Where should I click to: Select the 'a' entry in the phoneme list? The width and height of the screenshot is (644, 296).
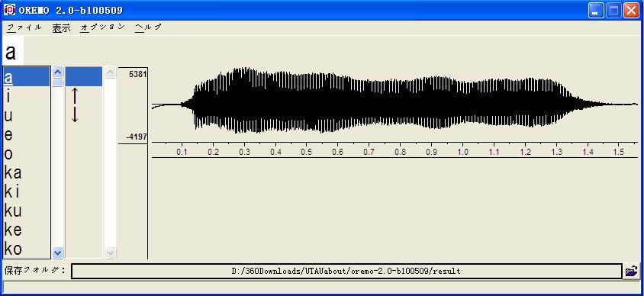(x=27, y=77)
